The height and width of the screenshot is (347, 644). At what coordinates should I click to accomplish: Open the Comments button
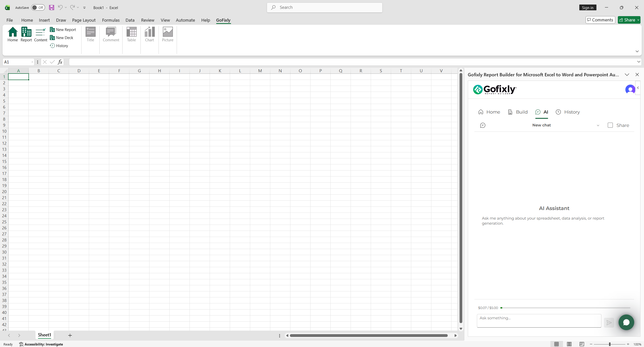600,20
